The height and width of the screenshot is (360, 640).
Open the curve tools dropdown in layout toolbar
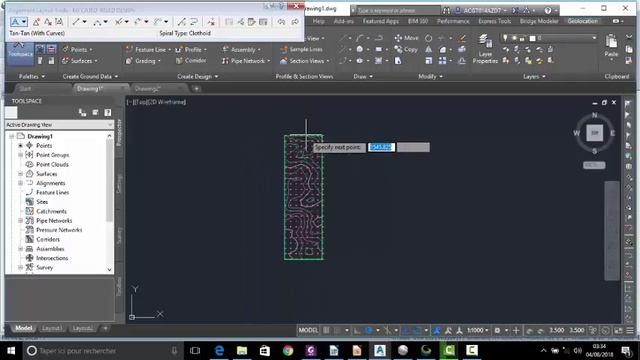click(105, 22)
